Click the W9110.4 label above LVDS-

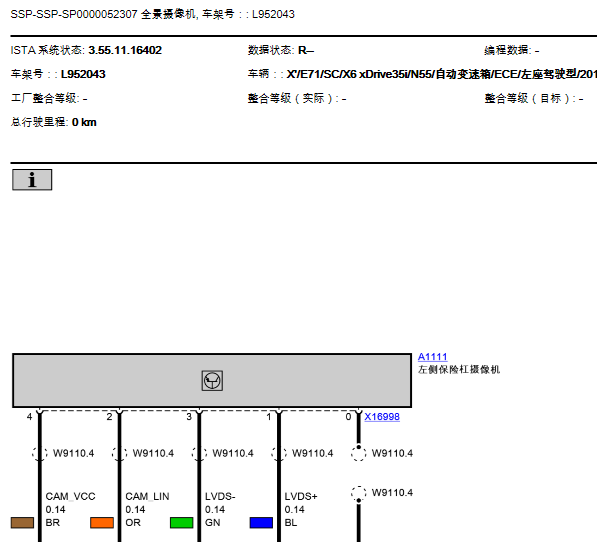click(233, 453)
